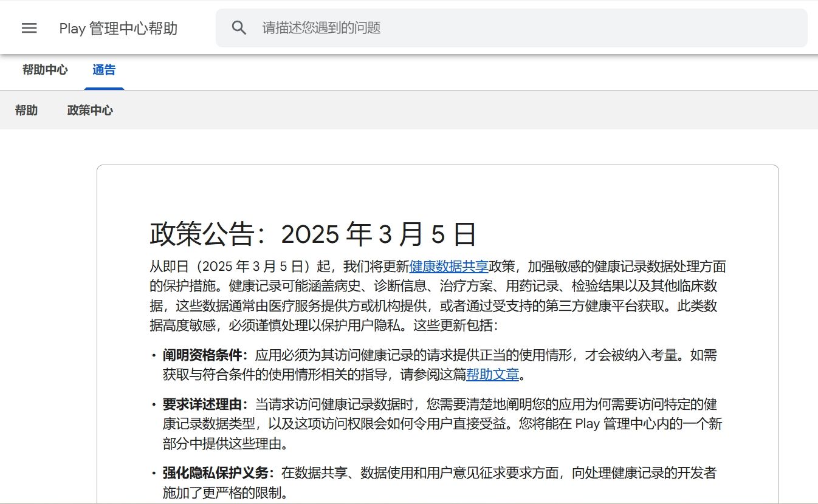Click the bold text '阐明资格条件'
This screenshot has width=818, height=504.
(202, 355)
